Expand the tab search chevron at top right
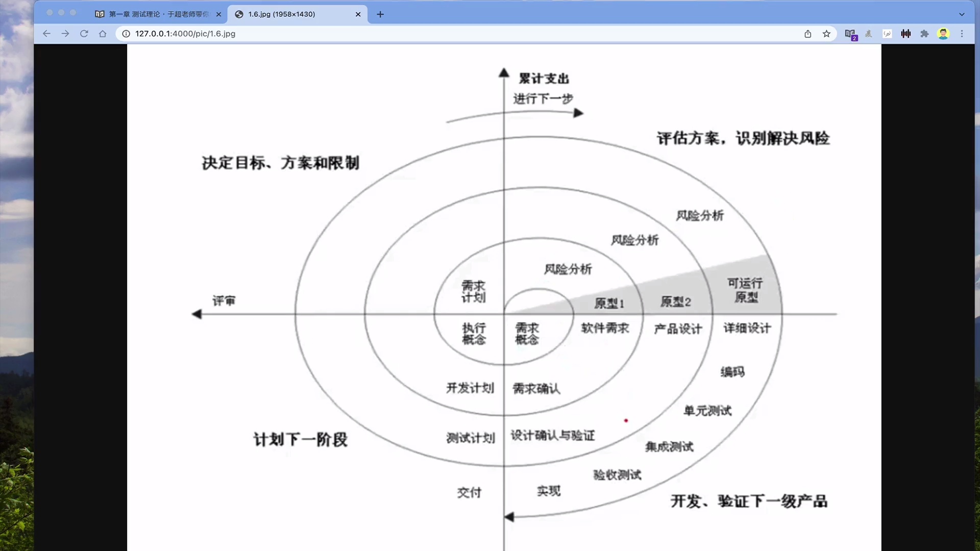The height and width of the screenshot is (551, 980). click(962, 14)
